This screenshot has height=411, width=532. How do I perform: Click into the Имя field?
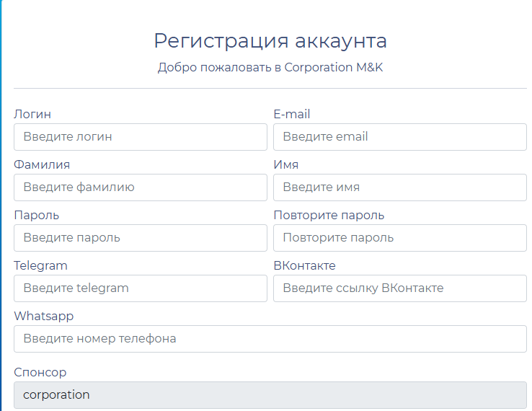(399, 187)
